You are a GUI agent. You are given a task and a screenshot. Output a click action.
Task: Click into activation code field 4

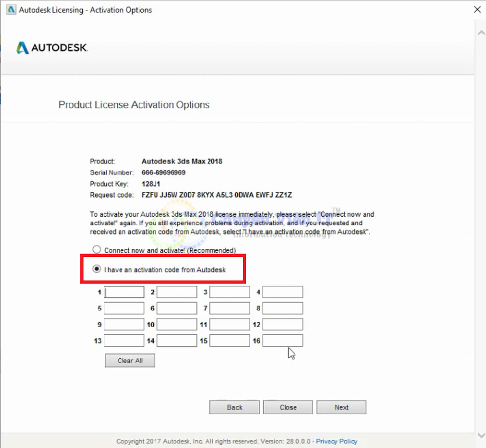click(283, 292)
